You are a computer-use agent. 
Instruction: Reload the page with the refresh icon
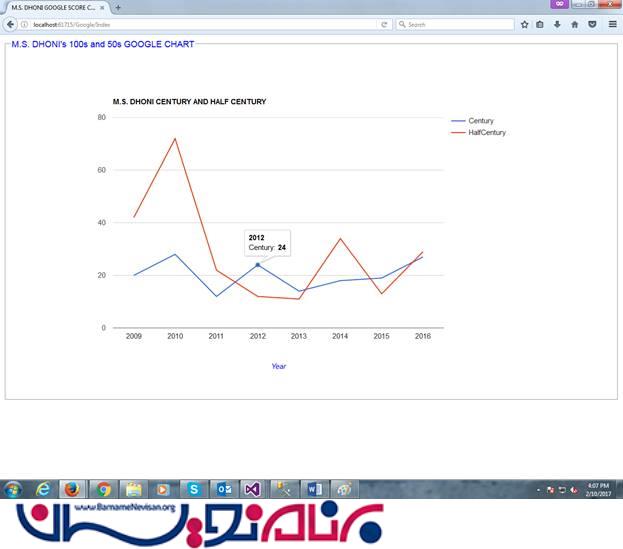coord(384,24)
